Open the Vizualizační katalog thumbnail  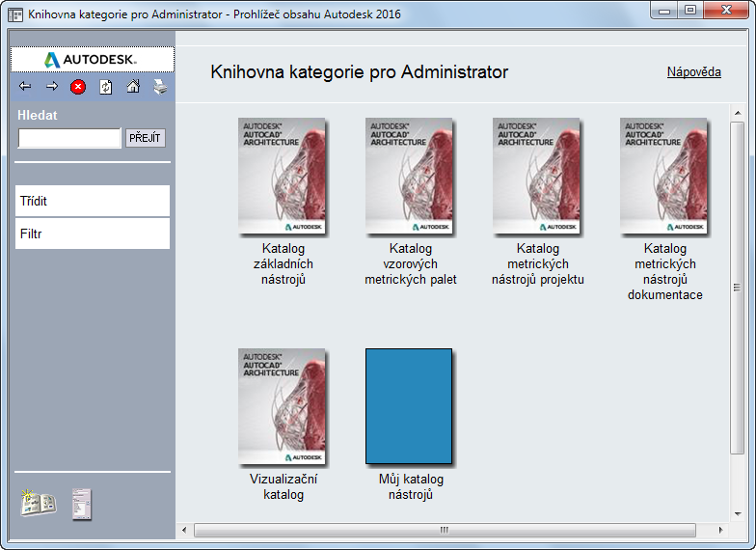point(283,407)
